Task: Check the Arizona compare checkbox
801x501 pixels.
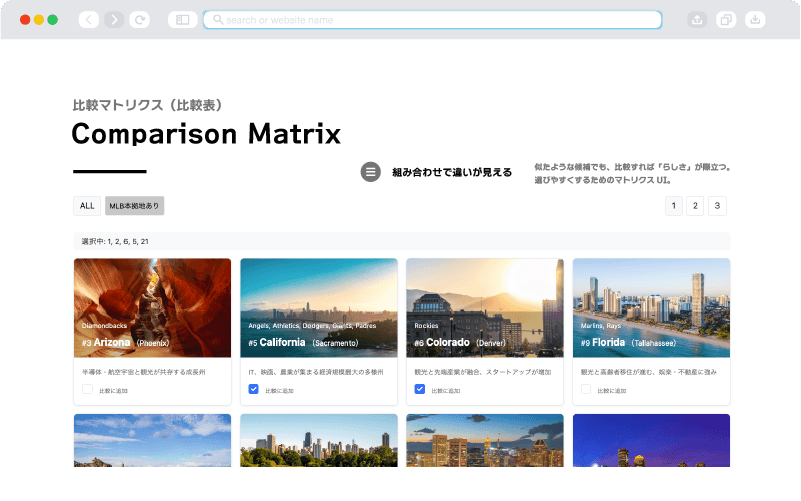Action: click(x=88, y=389)
